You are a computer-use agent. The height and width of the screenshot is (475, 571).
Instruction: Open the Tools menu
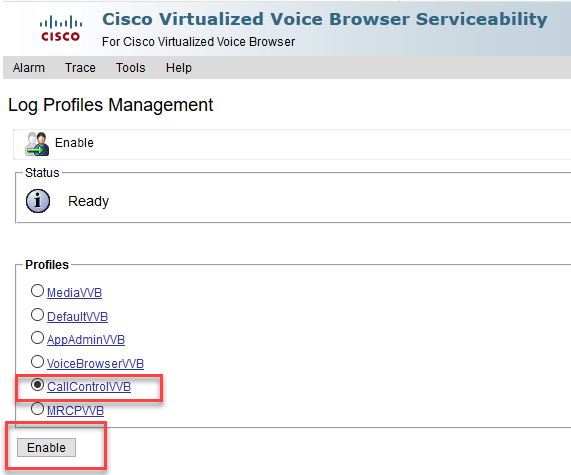[x=130, y=68]
